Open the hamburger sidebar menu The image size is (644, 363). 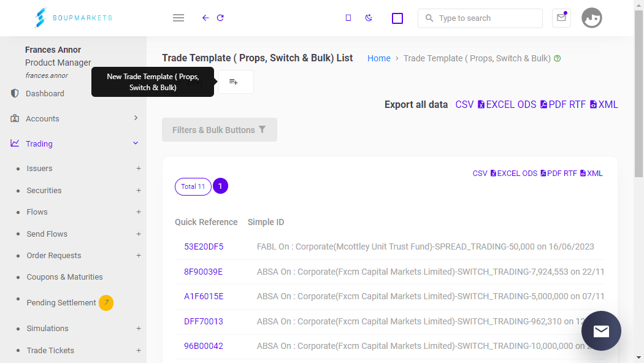click(x=178, y=18)
